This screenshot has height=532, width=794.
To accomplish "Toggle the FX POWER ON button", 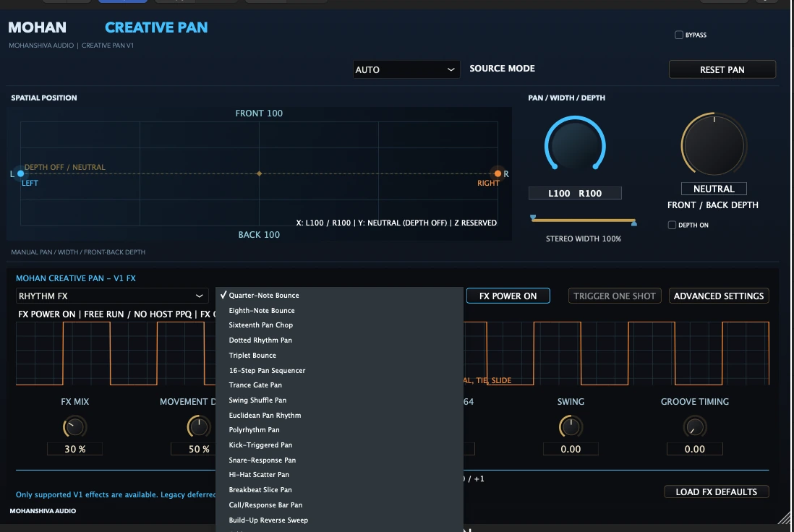I will coord(508,296).
